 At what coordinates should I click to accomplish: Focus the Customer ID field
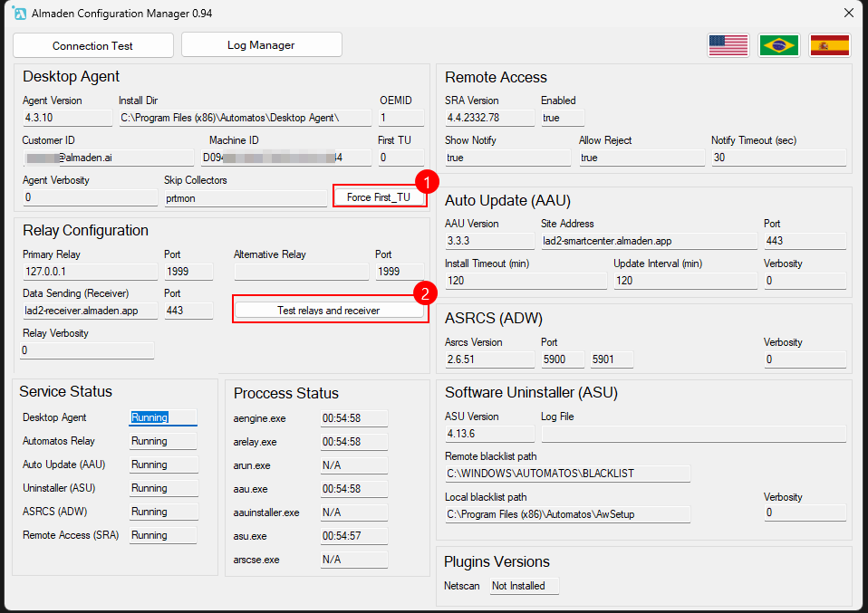(x=109, y=158)
